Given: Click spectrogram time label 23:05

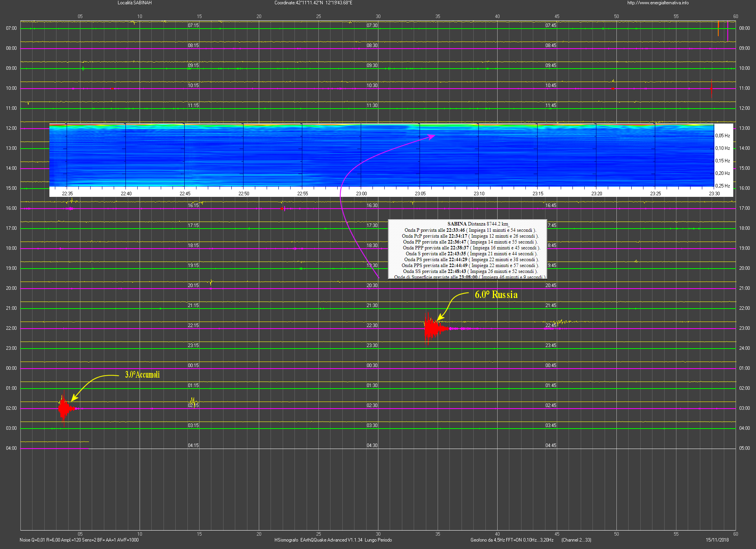Looking at the screenshot, I should (x=420, y=194).
